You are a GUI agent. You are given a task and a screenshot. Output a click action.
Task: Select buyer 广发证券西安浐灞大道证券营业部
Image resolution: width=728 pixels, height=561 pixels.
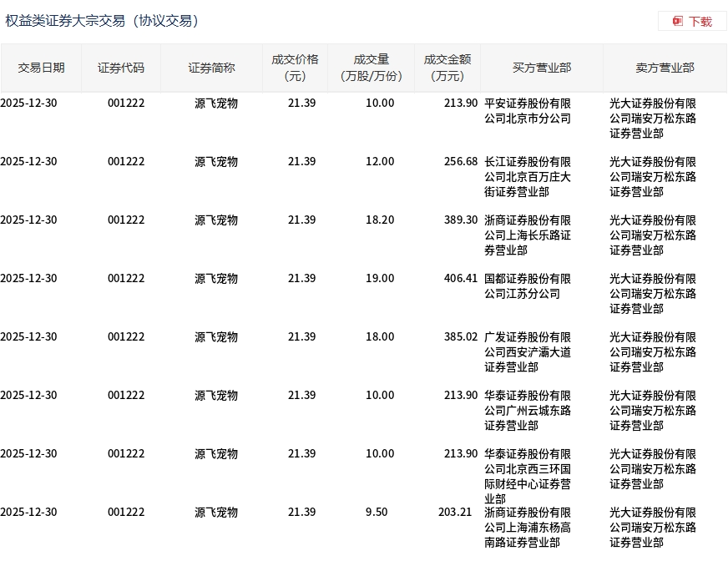(528, 352)
